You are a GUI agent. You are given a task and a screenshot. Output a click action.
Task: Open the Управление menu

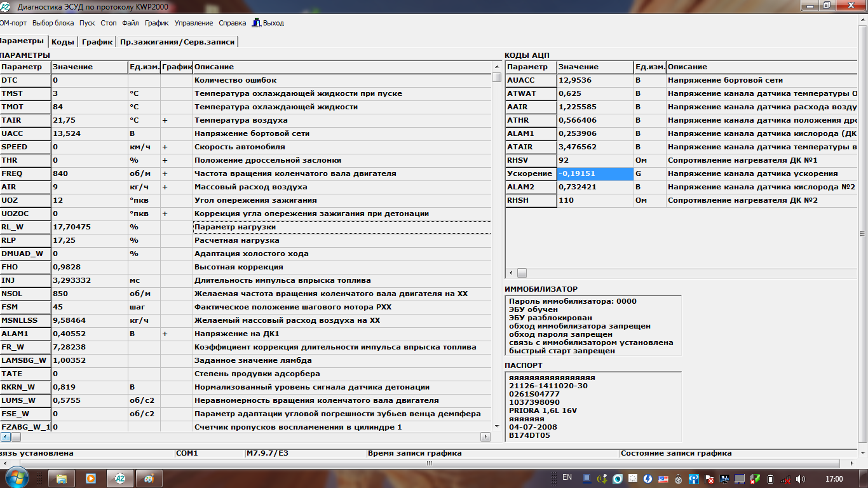pyautogui.click(x=194, y=23)
